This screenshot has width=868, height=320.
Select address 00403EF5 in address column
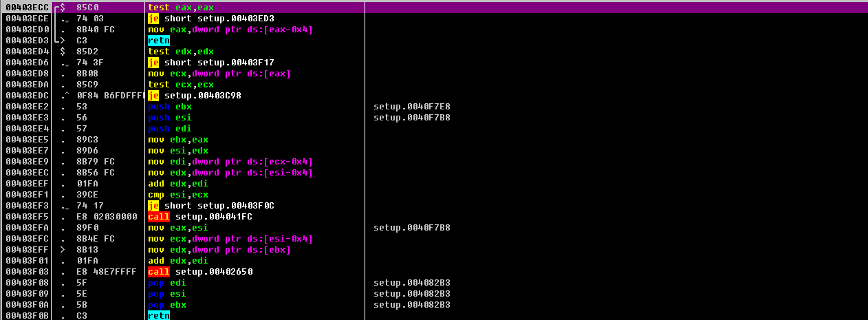pos(27,217)
